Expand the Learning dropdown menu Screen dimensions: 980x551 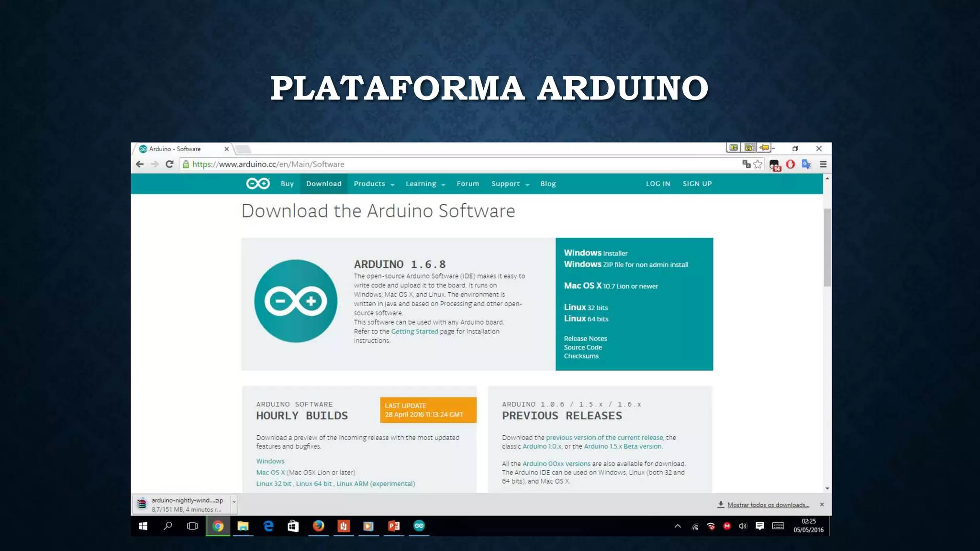pos(425,184)
